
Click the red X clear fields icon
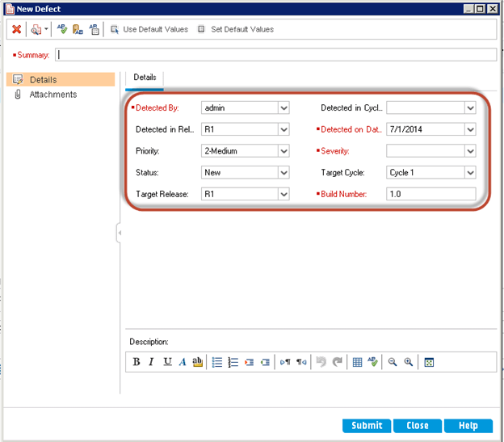16,29
